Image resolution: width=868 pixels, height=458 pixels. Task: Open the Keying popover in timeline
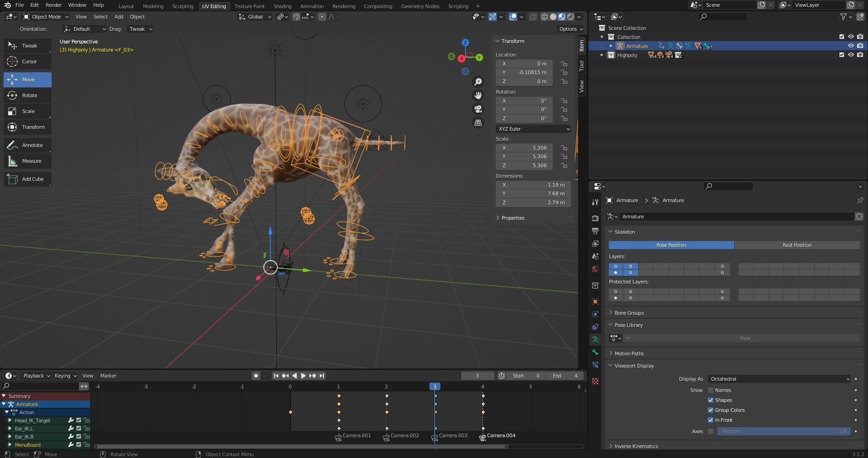coord(65,376)
